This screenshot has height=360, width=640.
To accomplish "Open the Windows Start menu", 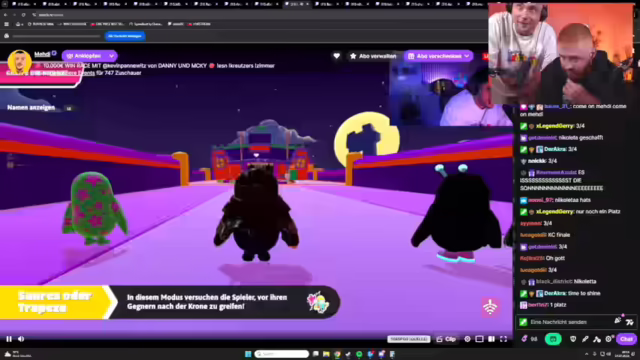I will point(248,354).
